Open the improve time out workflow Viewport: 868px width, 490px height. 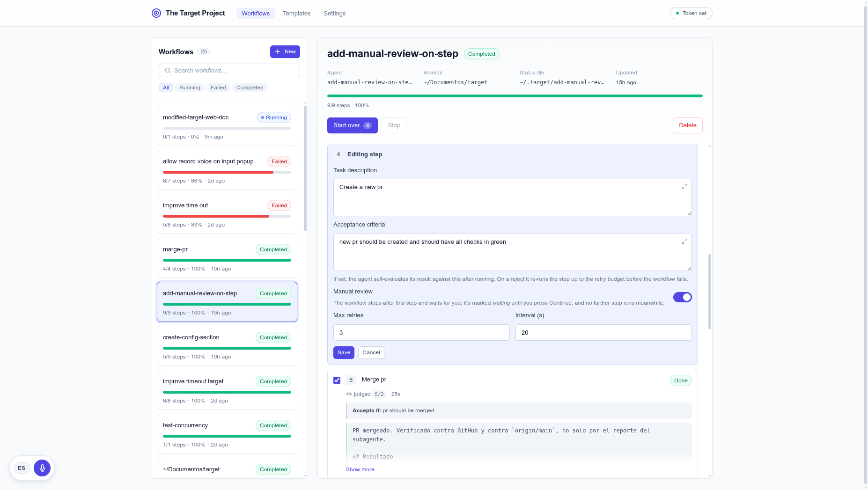click(x=227, y=214)
